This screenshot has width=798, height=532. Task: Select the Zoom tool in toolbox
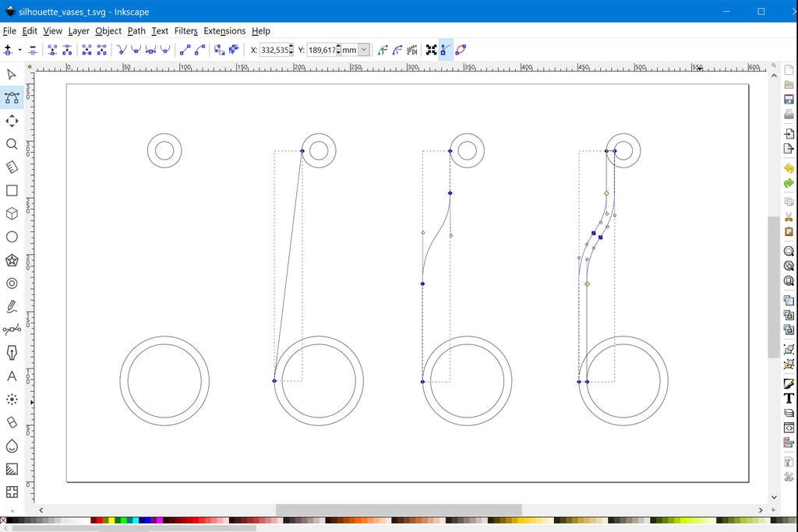[x=12, y=144]
